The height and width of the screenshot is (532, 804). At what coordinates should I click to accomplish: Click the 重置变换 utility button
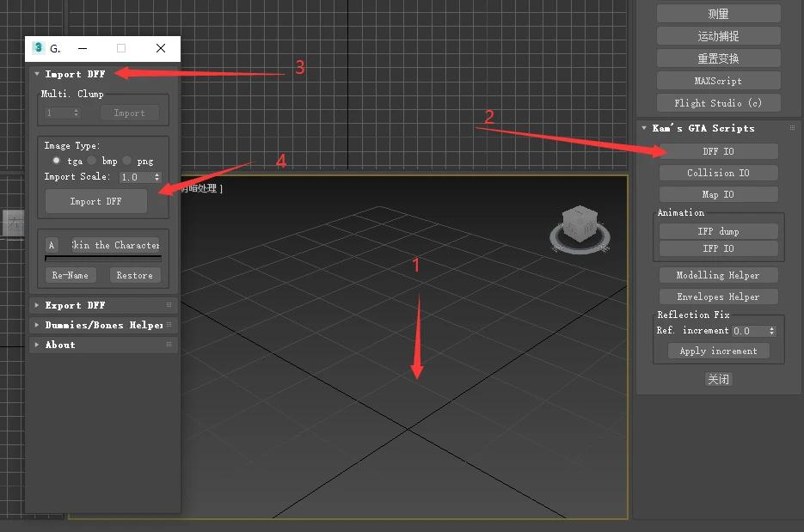point(718,58)
